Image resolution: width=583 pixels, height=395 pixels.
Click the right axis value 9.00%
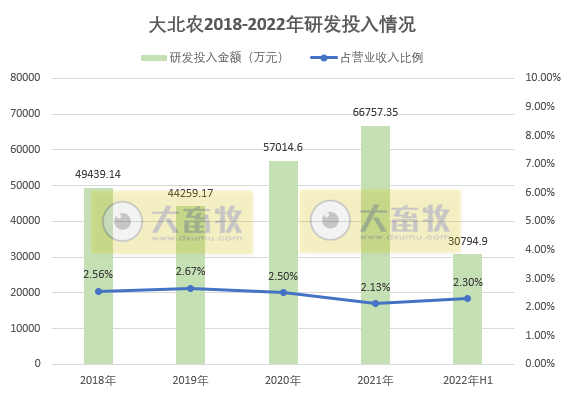coord(540,106)
